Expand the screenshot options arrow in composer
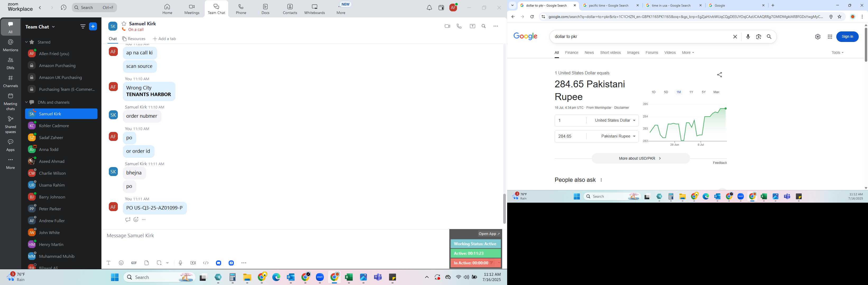The width and height of the screenshot is (868, 285). point(167,263)
